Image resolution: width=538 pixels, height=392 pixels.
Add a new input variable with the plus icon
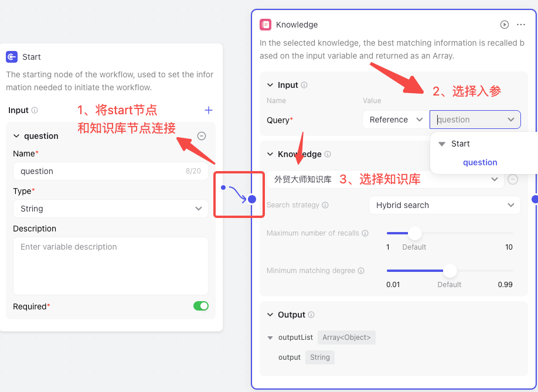coord(208,110)
